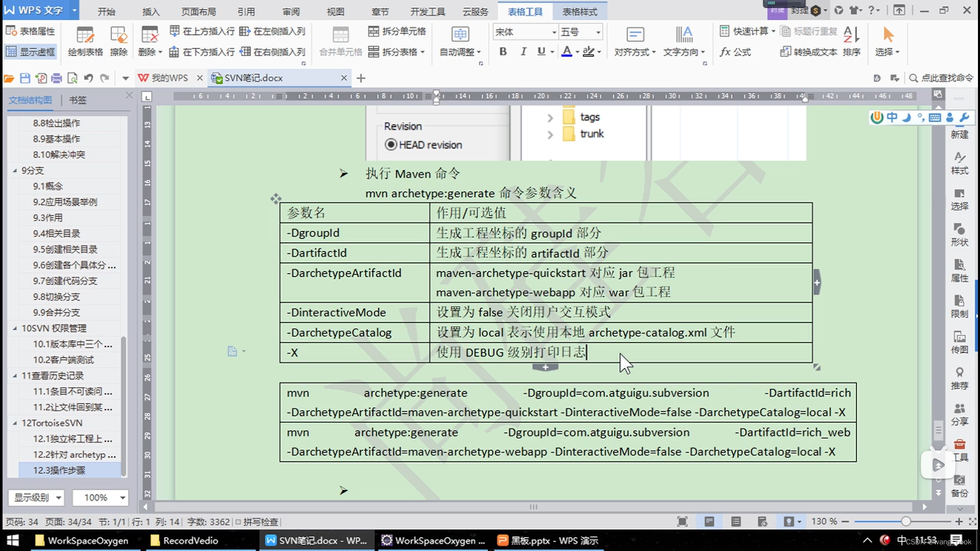Click the New icon in side panel

[959, 134]
